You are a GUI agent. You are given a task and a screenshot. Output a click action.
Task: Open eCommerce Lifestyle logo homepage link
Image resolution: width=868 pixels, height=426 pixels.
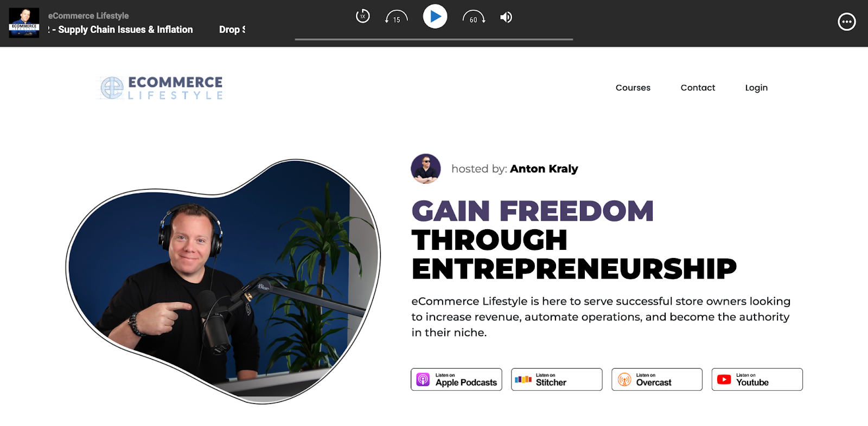click(161, 88)
